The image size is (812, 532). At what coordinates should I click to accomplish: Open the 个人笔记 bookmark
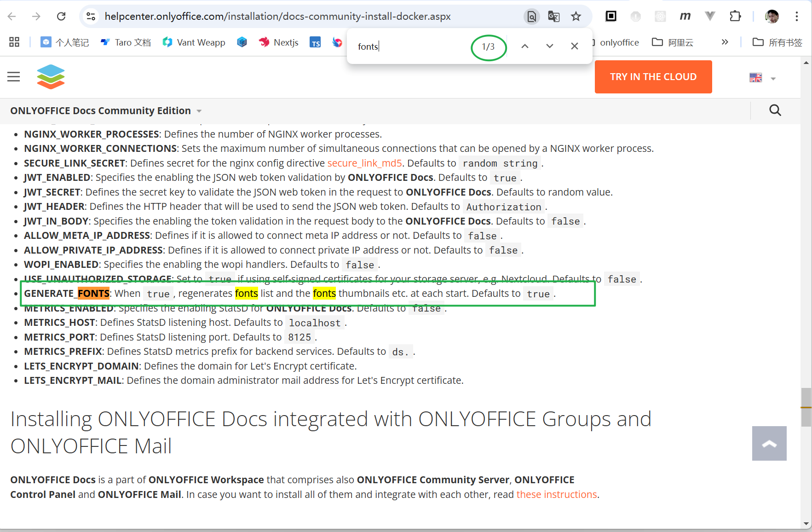click(65, 42)
